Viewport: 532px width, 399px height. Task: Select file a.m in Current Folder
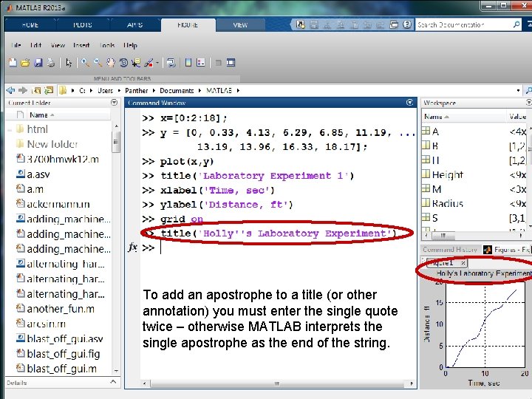[35, 189]
